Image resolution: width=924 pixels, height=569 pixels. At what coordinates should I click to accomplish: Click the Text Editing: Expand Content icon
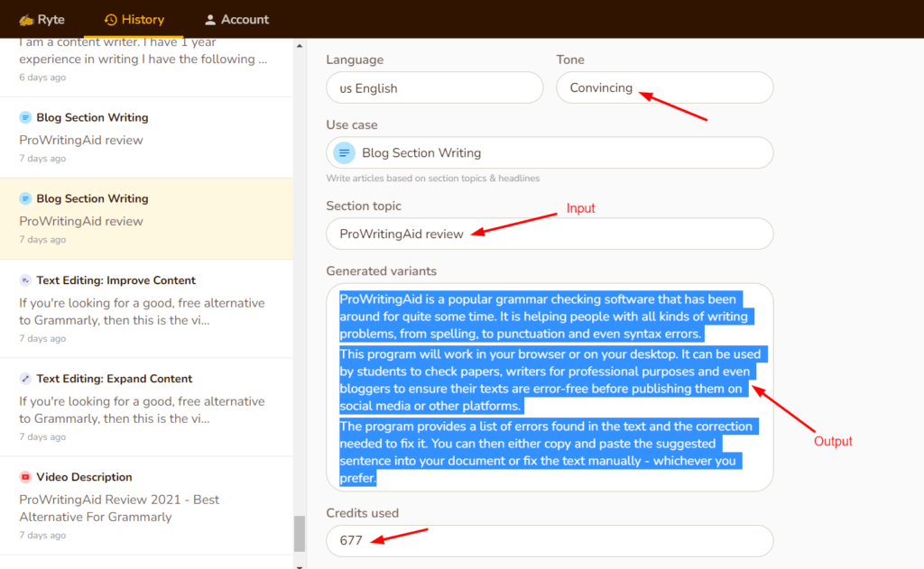click(x=26, y=378)
